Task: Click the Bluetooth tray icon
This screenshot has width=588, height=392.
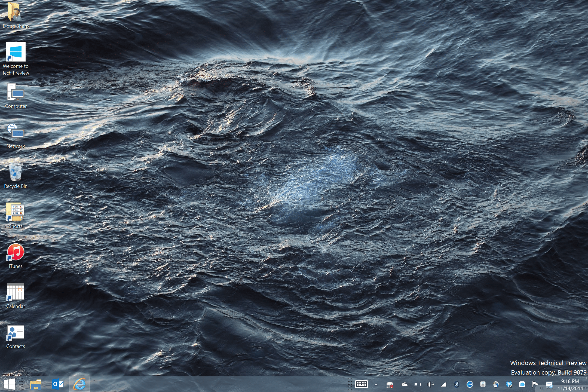Action: click(457, 384)
